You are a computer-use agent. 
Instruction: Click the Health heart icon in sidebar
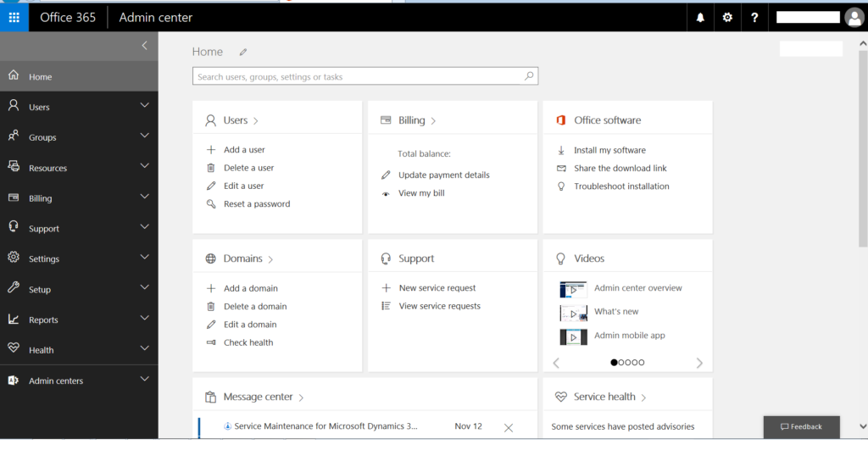point(14,348)
